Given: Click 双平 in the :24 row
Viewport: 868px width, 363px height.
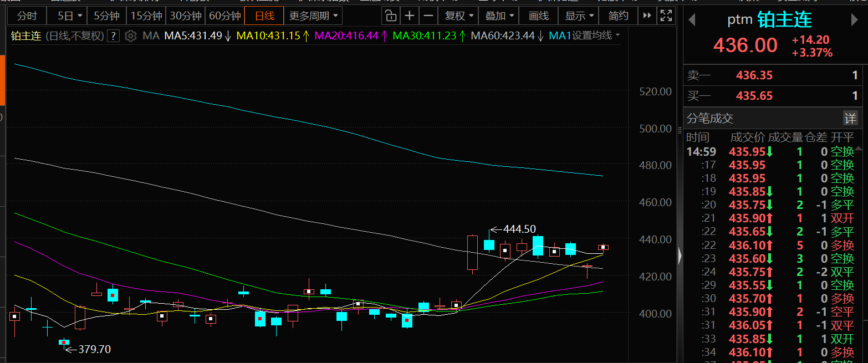Looking at the screenshot, I should point(843,272).
